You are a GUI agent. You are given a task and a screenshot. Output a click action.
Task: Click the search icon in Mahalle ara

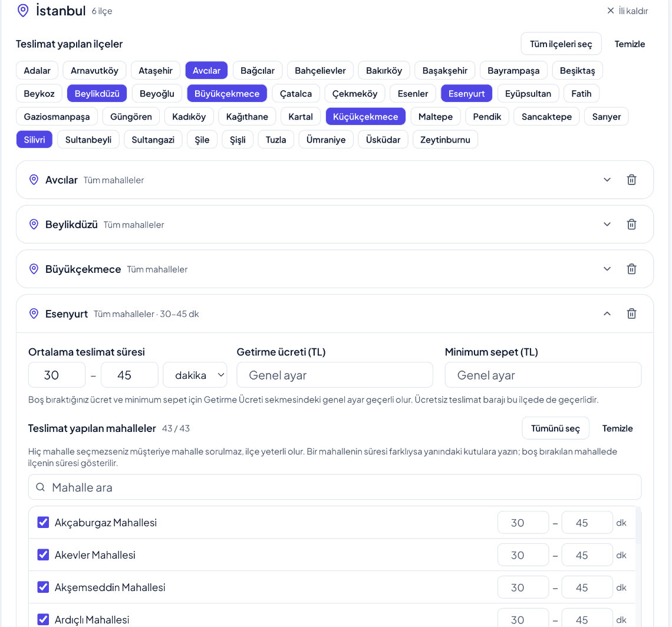point(40,487)
